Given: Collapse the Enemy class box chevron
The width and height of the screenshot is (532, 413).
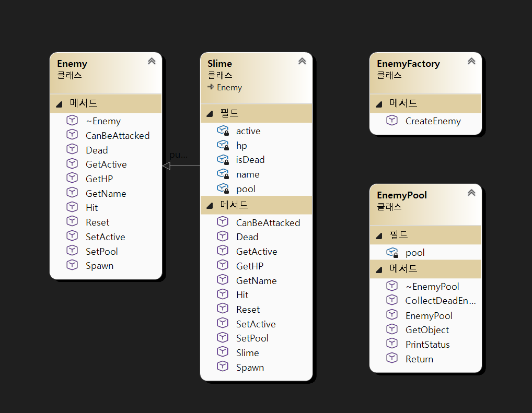Looking at the screenshot, I should coord(152,61).
